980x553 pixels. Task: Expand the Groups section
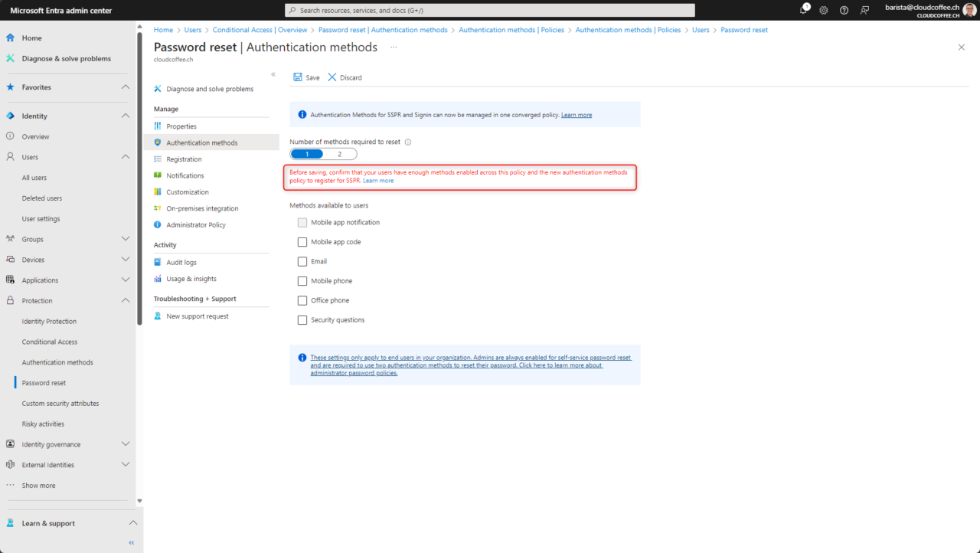[x=125, y=238]
